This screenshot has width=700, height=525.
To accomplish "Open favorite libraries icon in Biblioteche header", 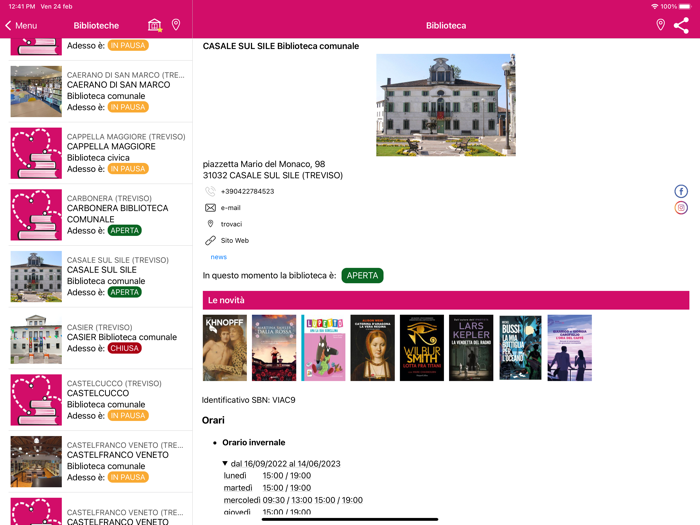I will click(x=154, y=25).
